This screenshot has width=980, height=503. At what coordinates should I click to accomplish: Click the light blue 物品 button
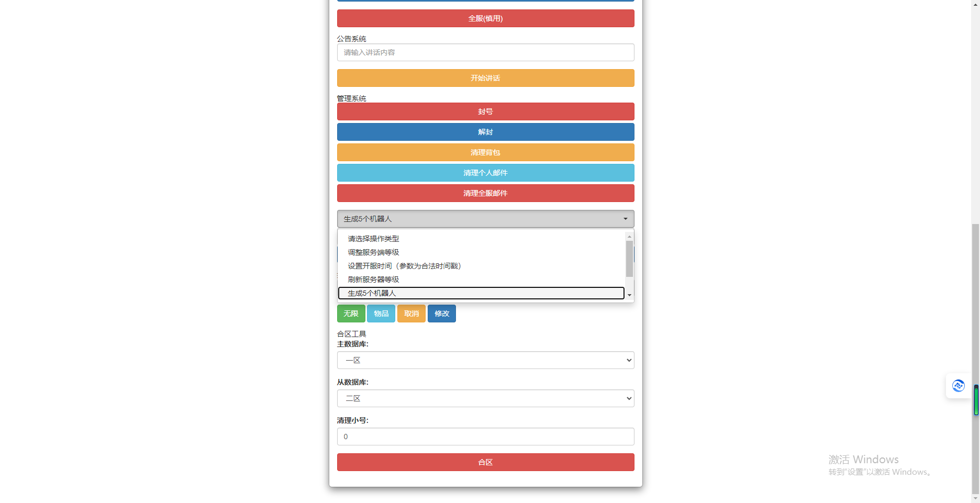tap(381, 314)
